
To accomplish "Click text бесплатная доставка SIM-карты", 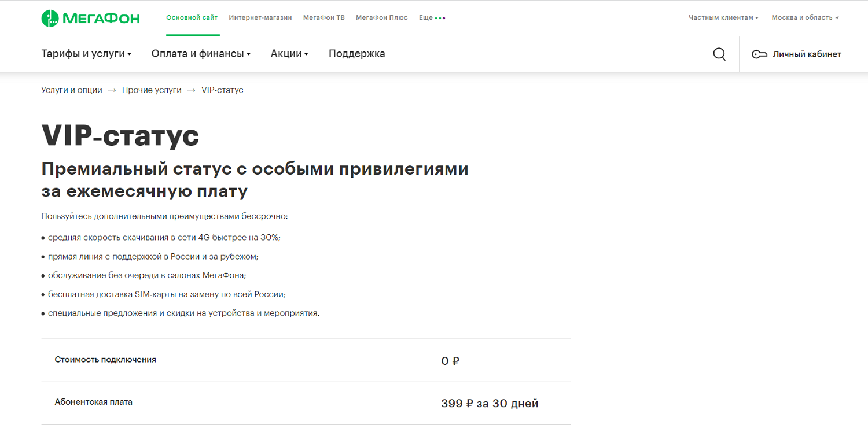I will point(167,294).
